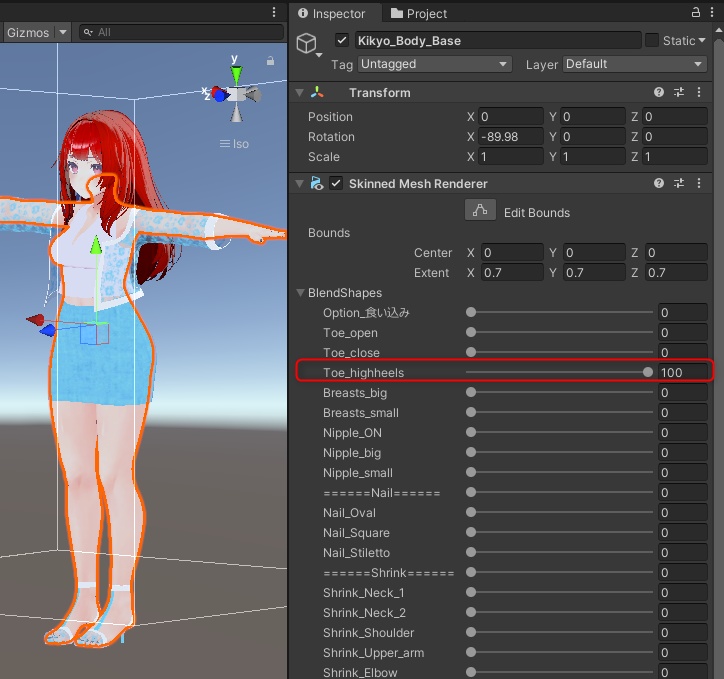Open the Layer dropdown
Screen dimensions: 724x679
pyautogui.click(x=634, y=64)
